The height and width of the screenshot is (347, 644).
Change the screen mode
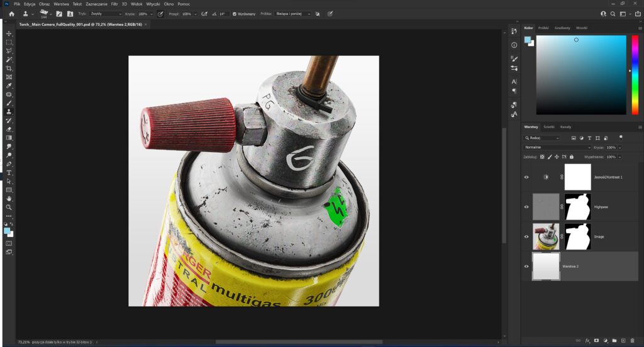(9, 251)
